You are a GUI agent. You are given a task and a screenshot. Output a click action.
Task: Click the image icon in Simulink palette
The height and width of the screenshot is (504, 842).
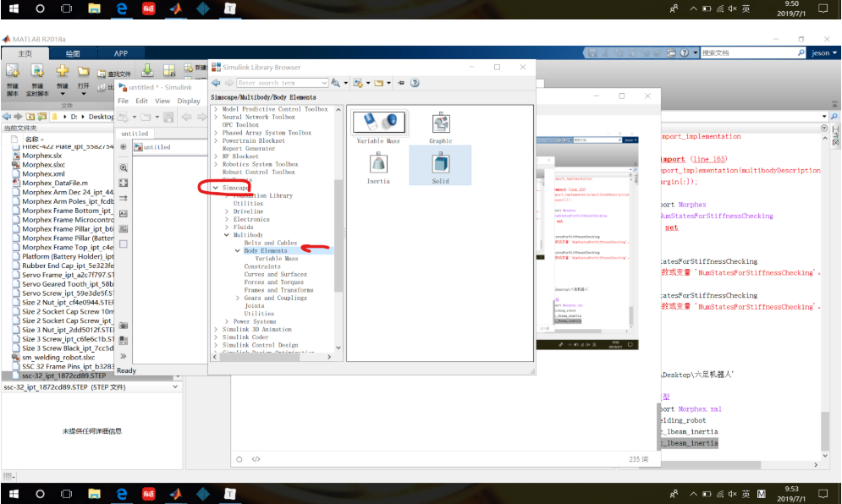(124, 228)
